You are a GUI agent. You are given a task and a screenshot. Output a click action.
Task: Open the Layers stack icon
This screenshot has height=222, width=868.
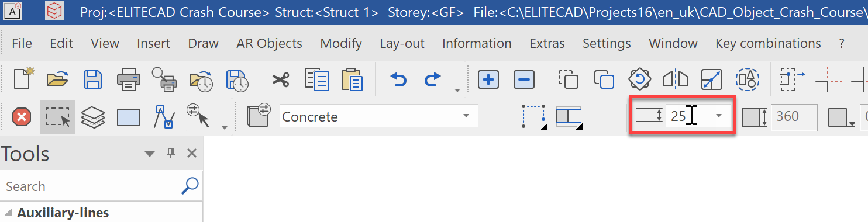pos(92,117)
